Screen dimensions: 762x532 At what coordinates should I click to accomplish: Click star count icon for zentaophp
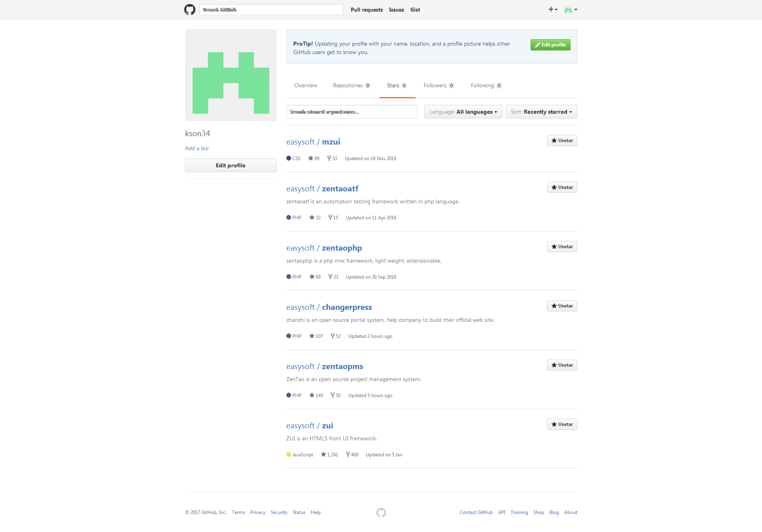312,277
